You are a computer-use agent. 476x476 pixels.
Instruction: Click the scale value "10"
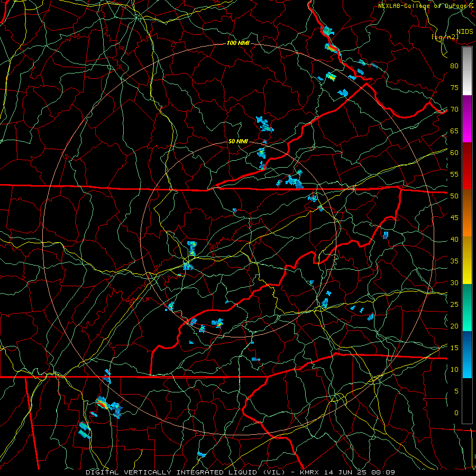coord(454,370)
